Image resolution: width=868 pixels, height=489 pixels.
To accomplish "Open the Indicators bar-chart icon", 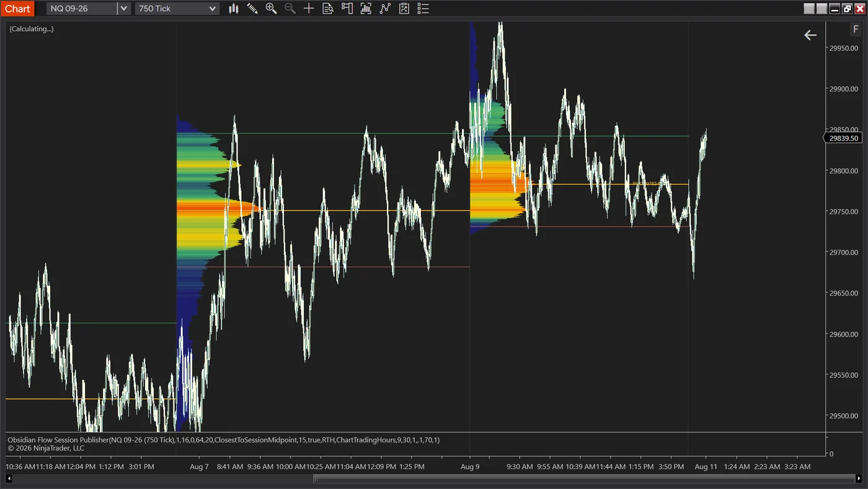I will coord(366,9).
